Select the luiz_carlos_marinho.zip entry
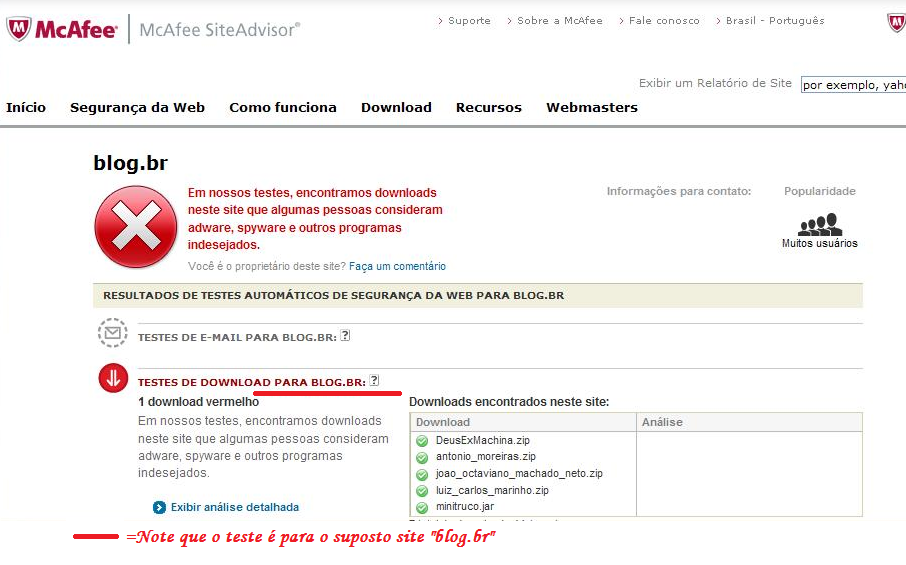 pos(492,490)
